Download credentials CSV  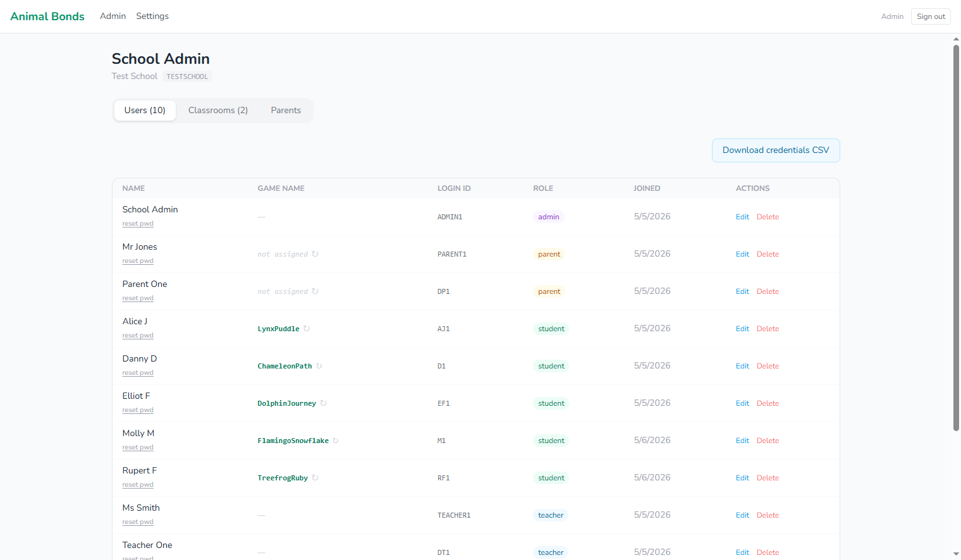(x=776, y=150)
